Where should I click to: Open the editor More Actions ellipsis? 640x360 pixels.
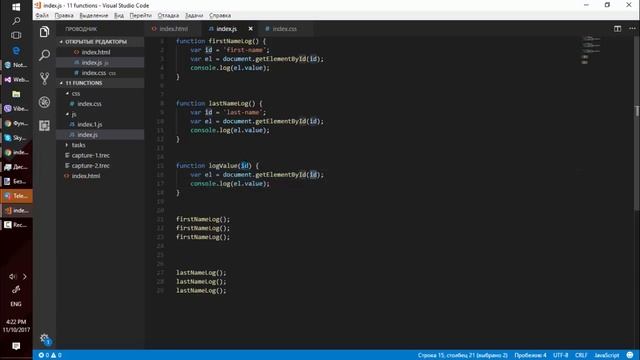[x=632, y=29]
